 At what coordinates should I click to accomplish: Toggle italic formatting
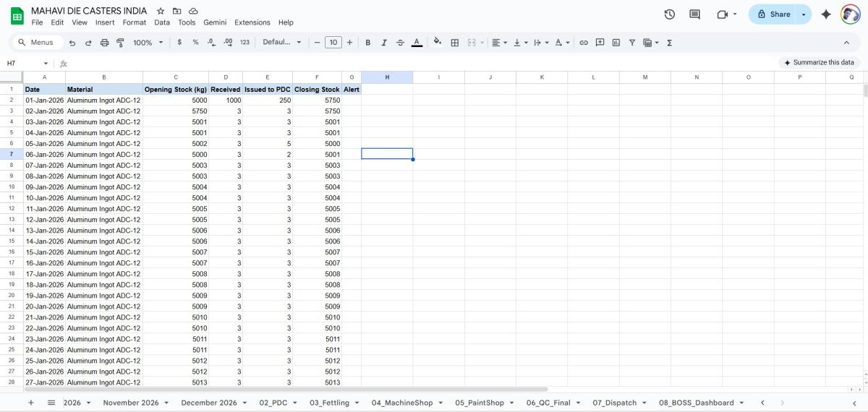[384, 43]
